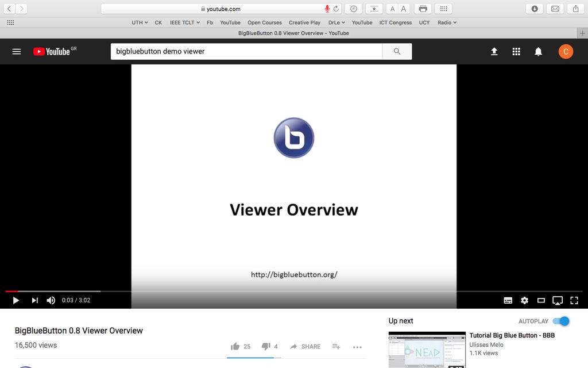Open the Open Courses bookmark
The image size is (588, 368).
click(x=264, y=22)
